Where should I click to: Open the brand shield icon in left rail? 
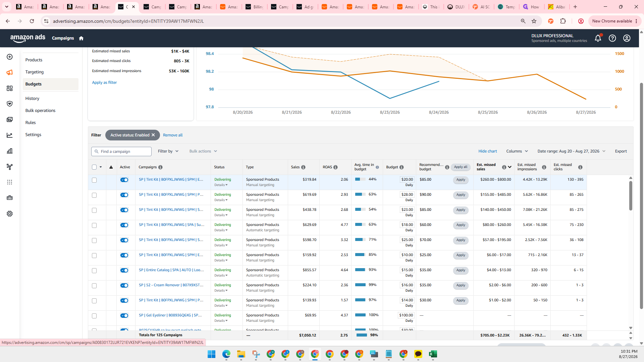pyautogui.click(x=10, y=104)
